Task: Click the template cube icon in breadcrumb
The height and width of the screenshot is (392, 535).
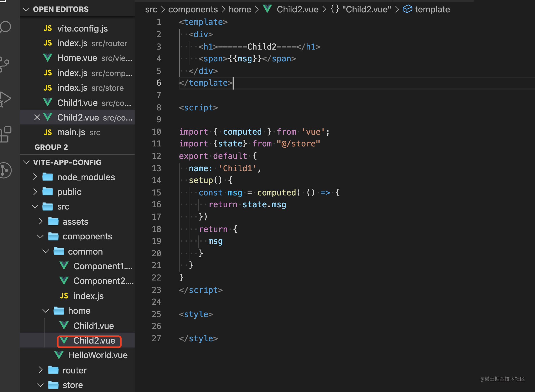Action: coord(407,9)
